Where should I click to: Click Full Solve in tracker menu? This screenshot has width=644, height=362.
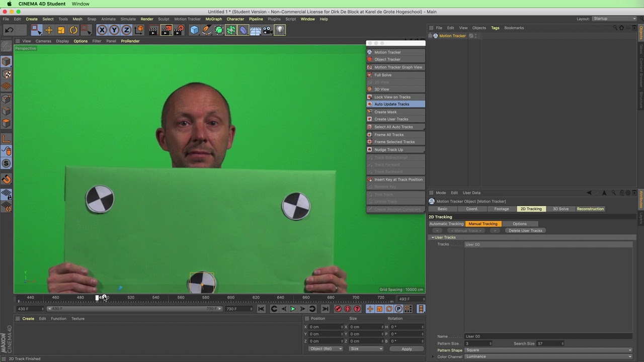(x=396, y=75)
